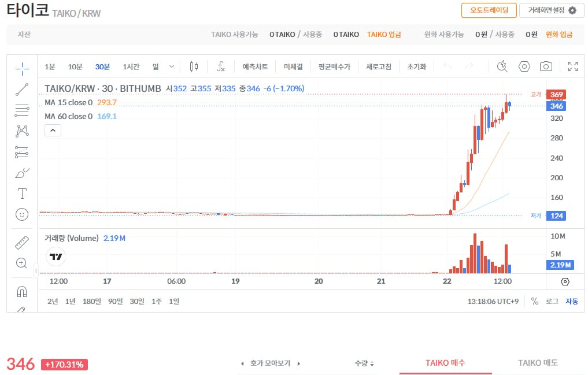Click left arrow of 호가 모아보기
This screenshot has width=588, height=375.
pos(242,363)
